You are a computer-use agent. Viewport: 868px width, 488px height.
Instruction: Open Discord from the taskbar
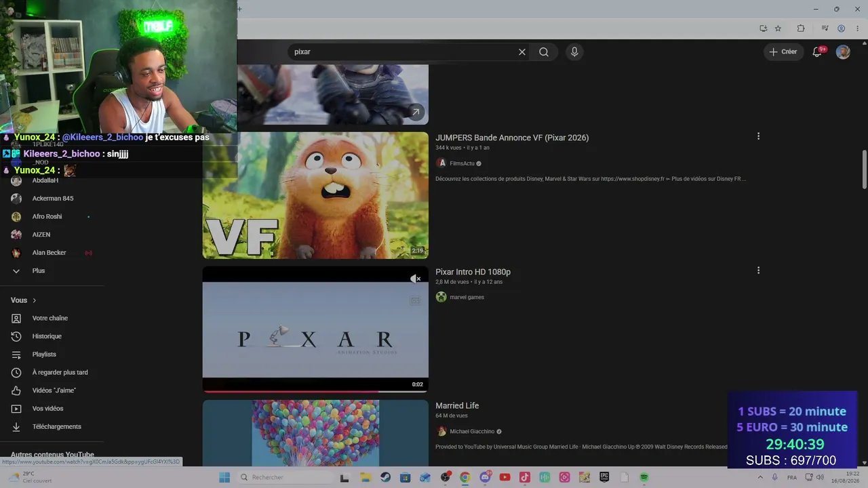(485, 477)
